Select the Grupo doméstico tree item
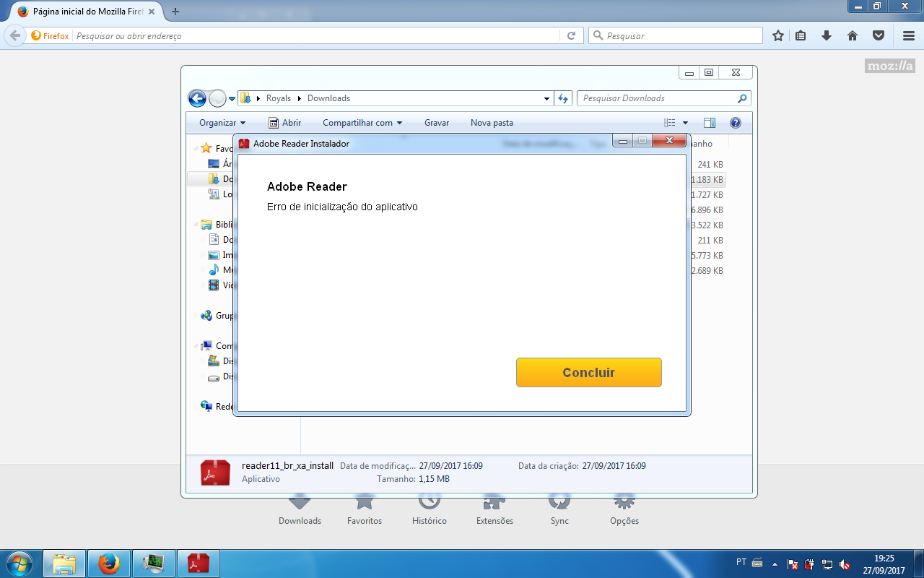The width and height of the screenshot is (924, 578). (x=217, y=316)
